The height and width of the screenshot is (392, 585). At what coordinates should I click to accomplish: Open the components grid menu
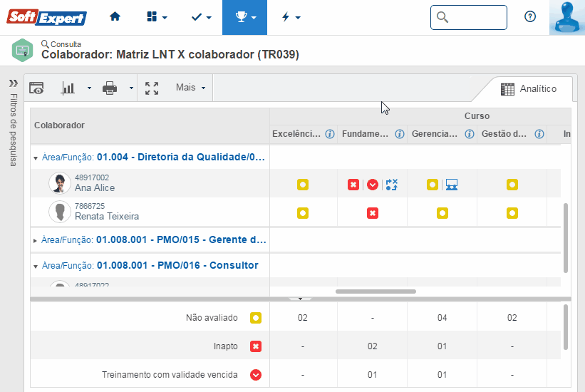click(157, 17)
